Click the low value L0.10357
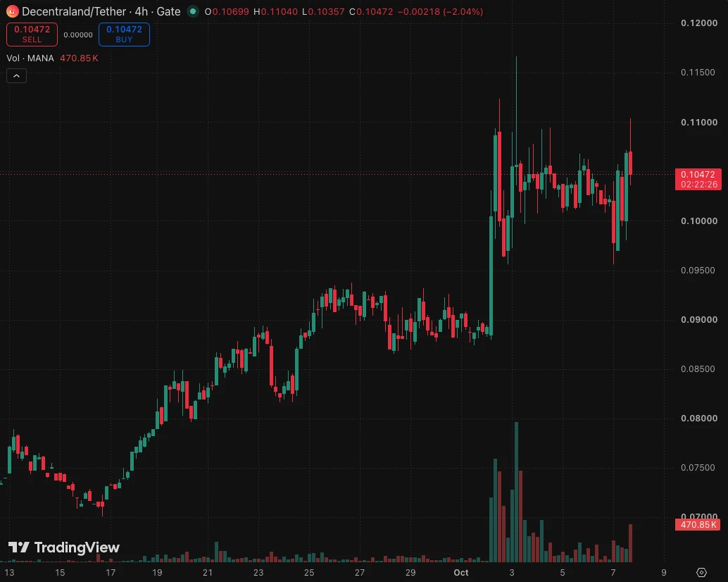 [x=323, y=11]
